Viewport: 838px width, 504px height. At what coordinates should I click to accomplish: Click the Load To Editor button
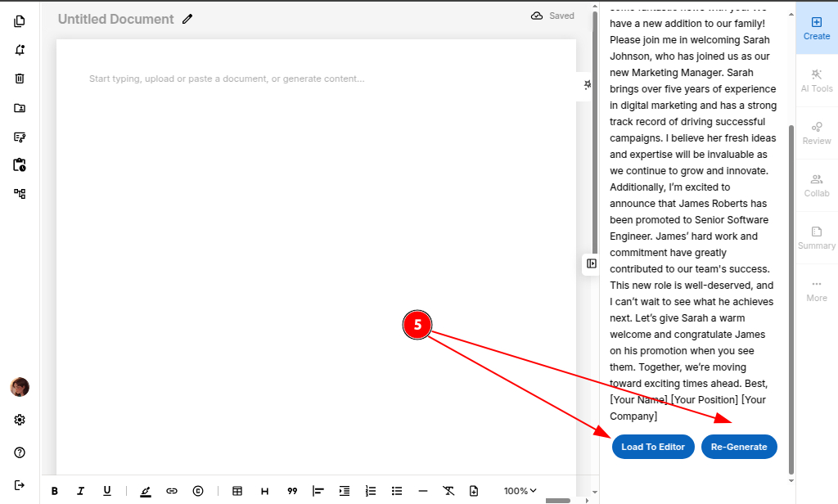[653, 447]
